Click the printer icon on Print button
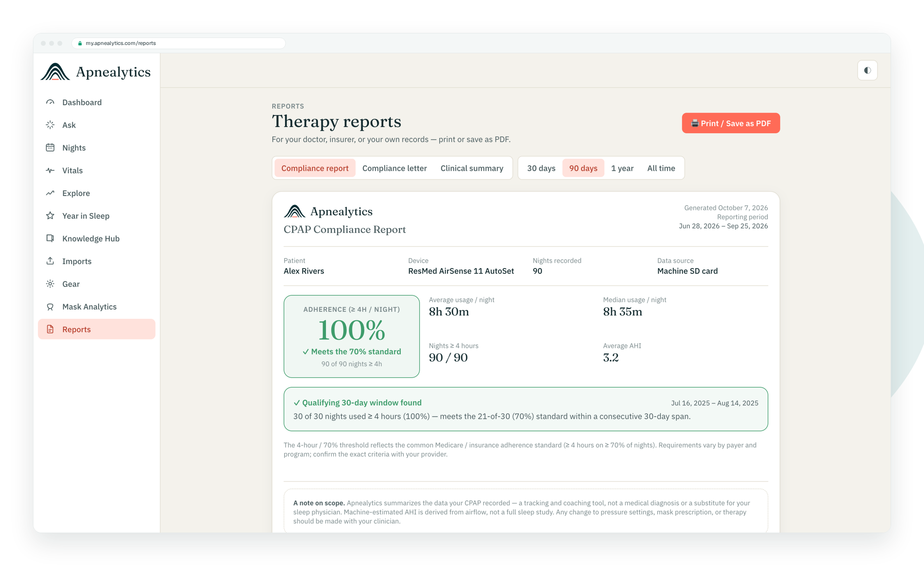 (x=695, y=123)
